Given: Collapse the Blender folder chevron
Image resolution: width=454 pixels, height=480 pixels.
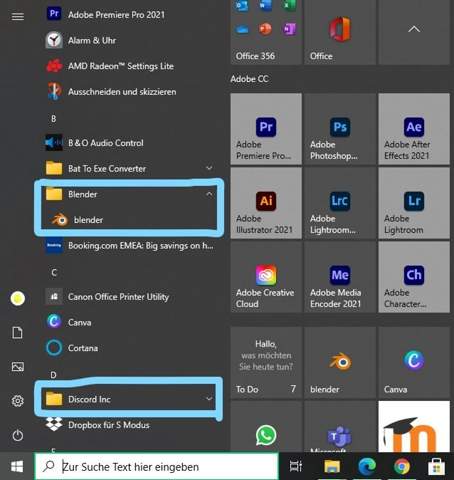Looking at the screenshot, I should [209, 194].
